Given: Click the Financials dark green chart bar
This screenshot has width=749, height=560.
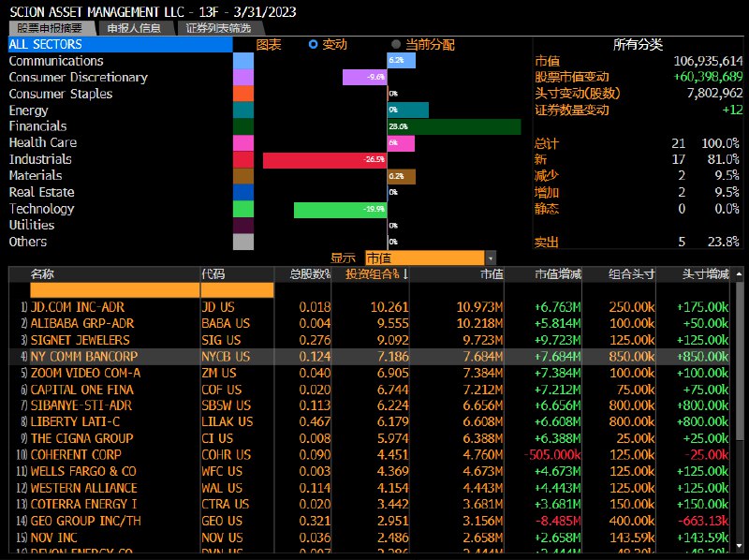Looking at the screenshot, I should 454,126.
